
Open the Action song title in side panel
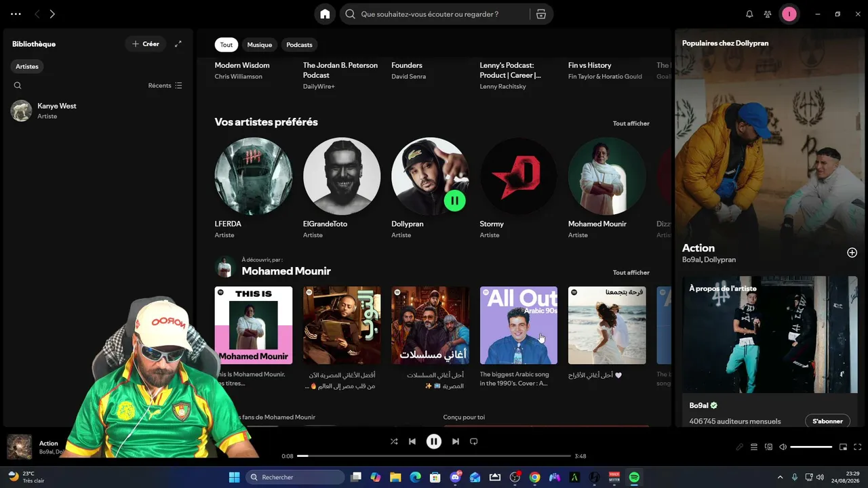698,248
